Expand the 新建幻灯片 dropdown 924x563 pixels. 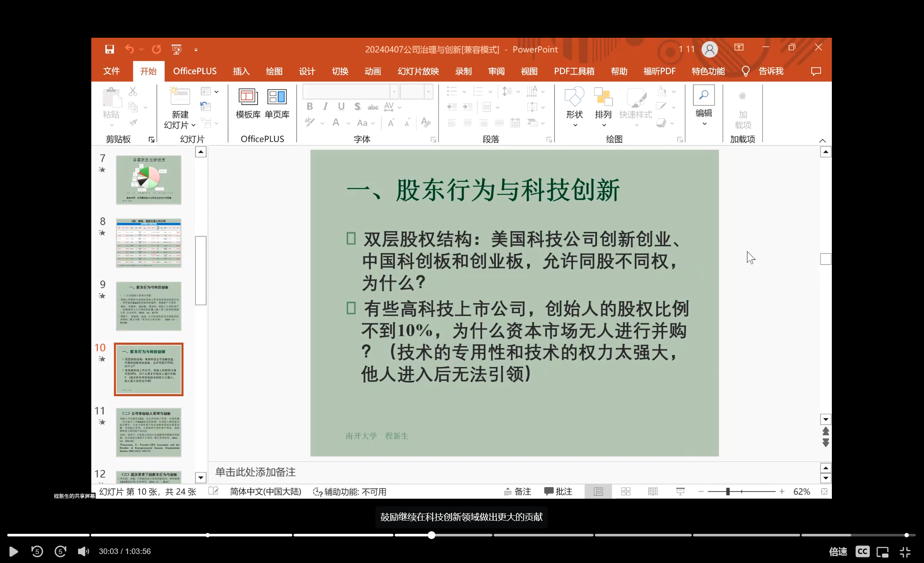tap(193, 125)
